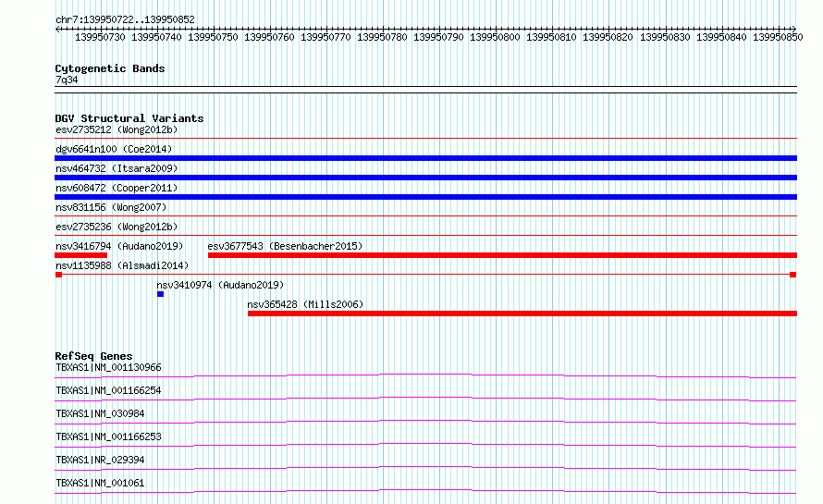Click the right red end block of nsv1135988

tap(793, 275)
